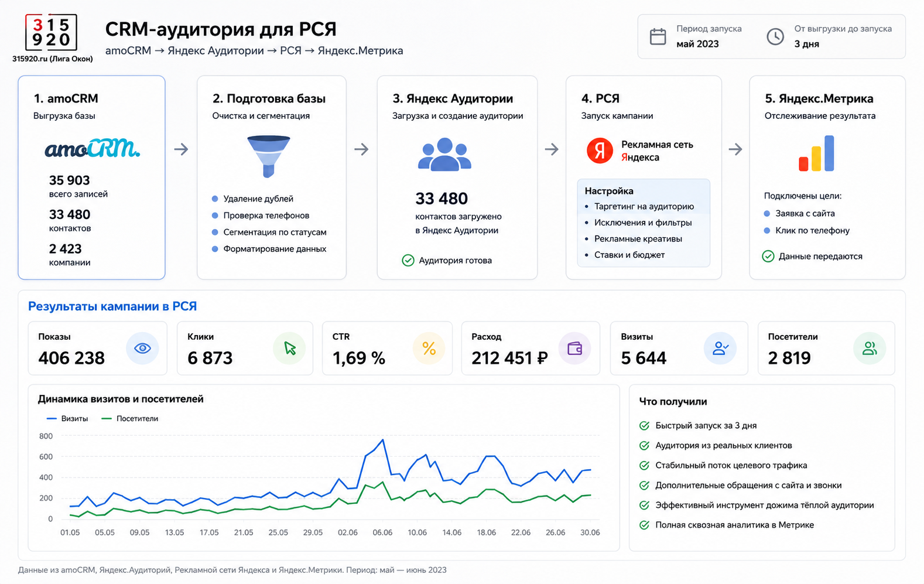The image size is (924, 584).
Task: Click the 5 644 Визиты value
Action: coord(644,358)
